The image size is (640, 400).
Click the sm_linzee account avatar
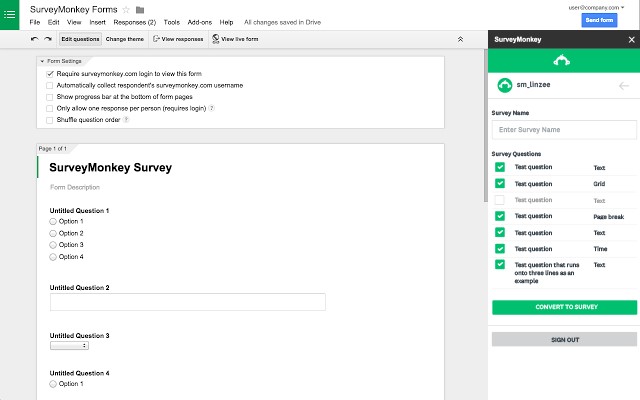[x=505, y=85]
